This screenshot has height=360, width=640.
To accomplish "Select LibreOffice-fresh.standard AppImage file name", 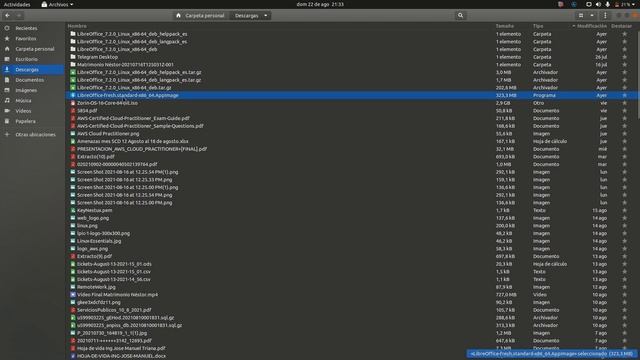I will (x=128, y=95).
